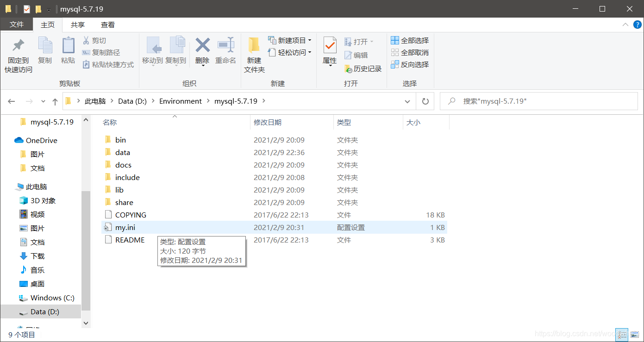The width and height of the screenshot is (644, 342).
Task: Expand path chevron after Data (D:)
Action: (x=153, y=101)
